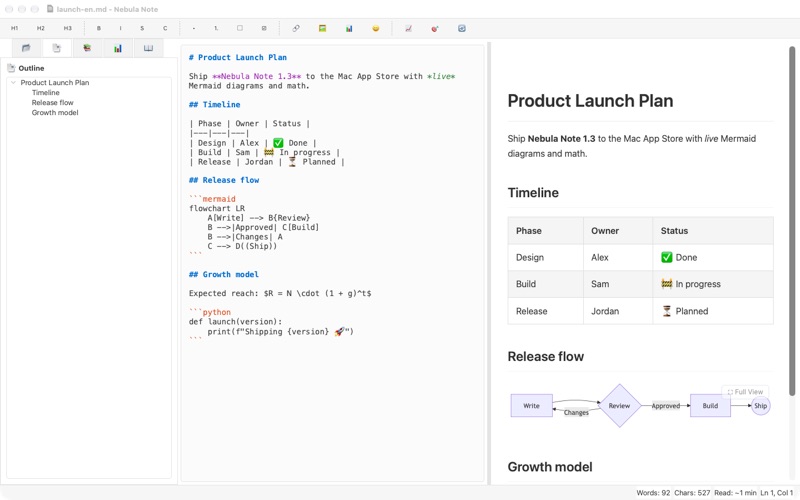Click the 'Done' status cell in the preview
The height and width of the screenshot is (500, 800).
click(x=713, y=258)
